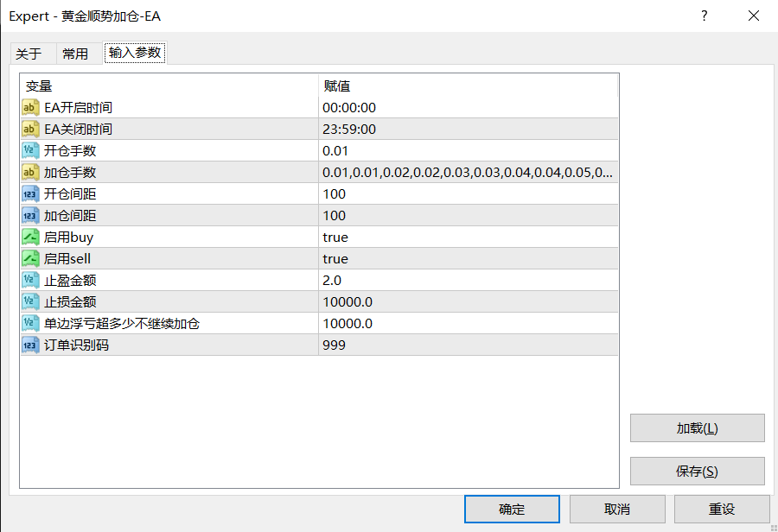This screenshot has height=532, width=778.
Task: Click the help question mark in title bar
Action: [x=705, y=16]
